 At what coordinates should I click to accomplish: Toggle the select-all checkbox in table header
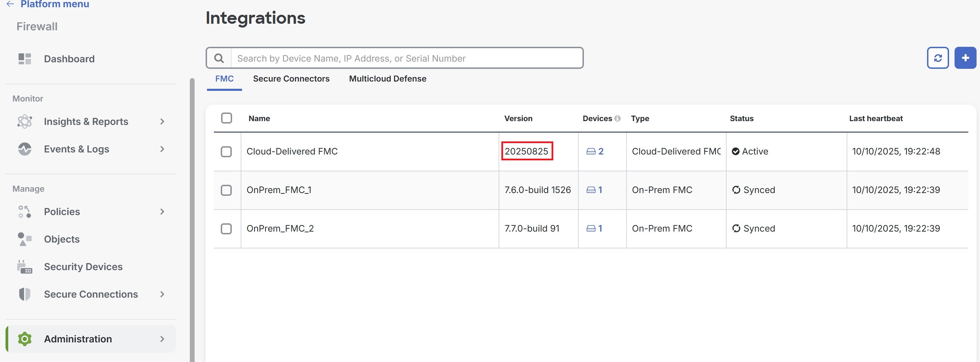pyautogui.click(x=226, y=118)
